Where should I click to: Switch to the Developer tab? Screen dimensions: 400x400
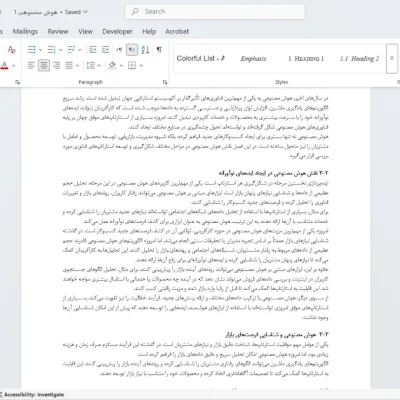click(x=117, y=31)
